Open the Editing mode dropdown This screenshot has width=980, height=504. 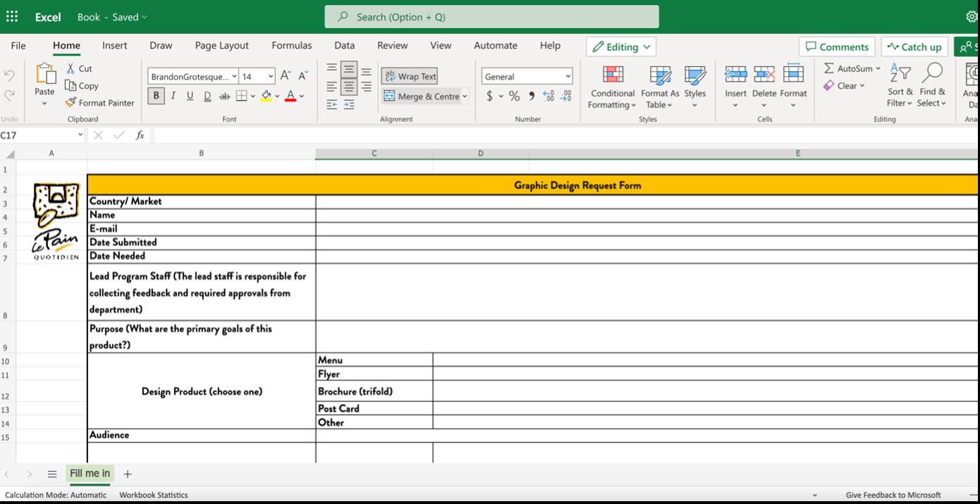coord(621,47)
